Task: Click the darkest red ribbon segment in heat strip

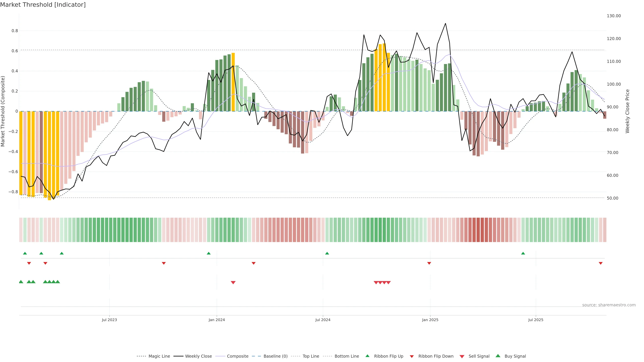Action: [478, 230]
